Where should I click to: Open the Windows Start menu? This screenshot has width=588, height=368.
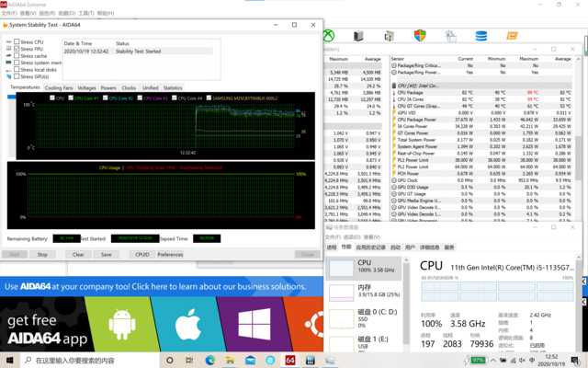click(8, 361)
